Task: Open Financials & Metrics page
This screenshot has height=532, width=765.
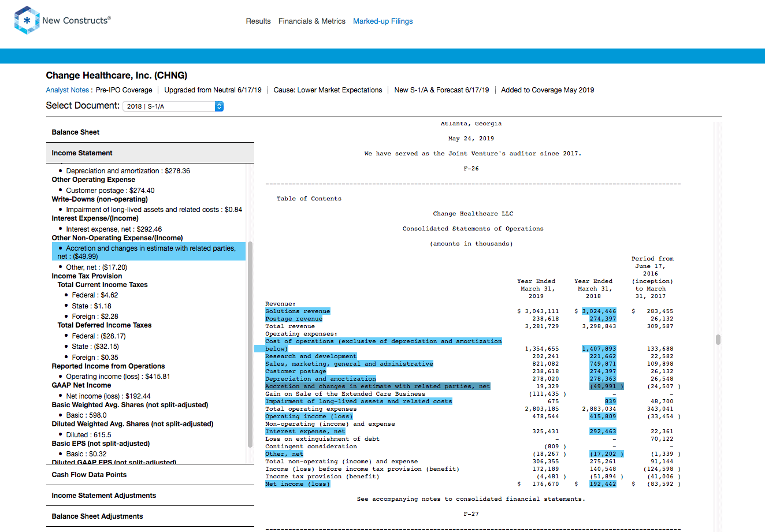Action: (312, 21)
